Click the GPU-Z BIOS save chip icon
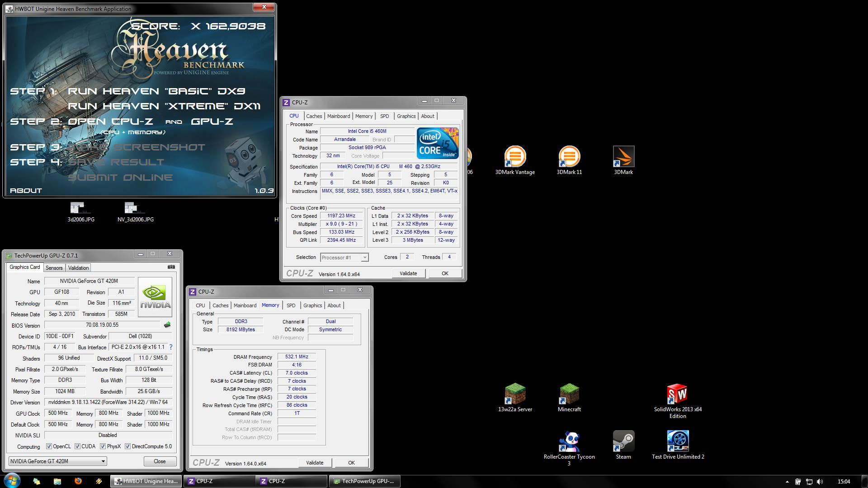Image resolution: width=868 pixels, height=488 pixels. 167,325
